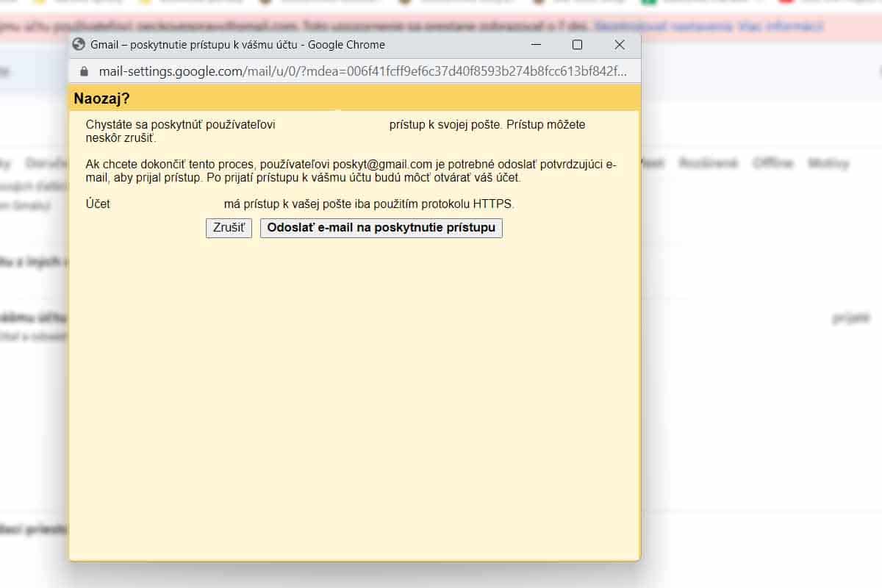Click the Zrušiť button
The image size is (882, 588).
pyautogui.click(x=229, y=228)
